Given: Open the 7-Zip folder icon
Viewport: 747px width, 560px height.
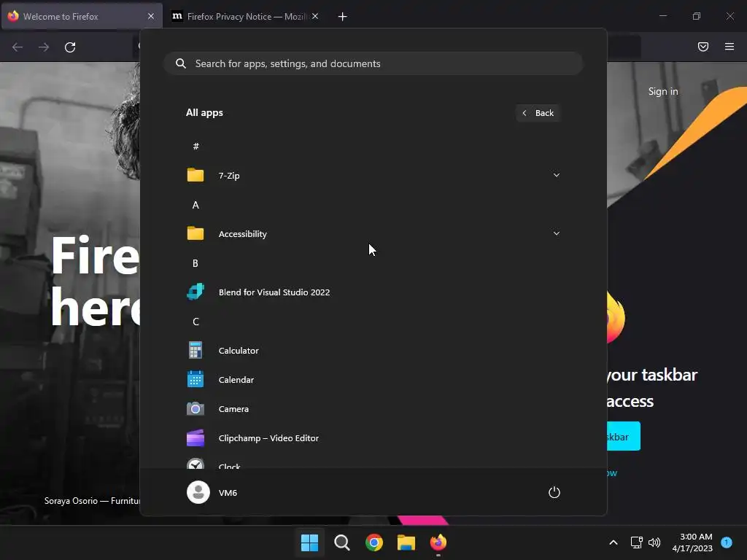Looking at the screenshot, I should click(196, 175).
